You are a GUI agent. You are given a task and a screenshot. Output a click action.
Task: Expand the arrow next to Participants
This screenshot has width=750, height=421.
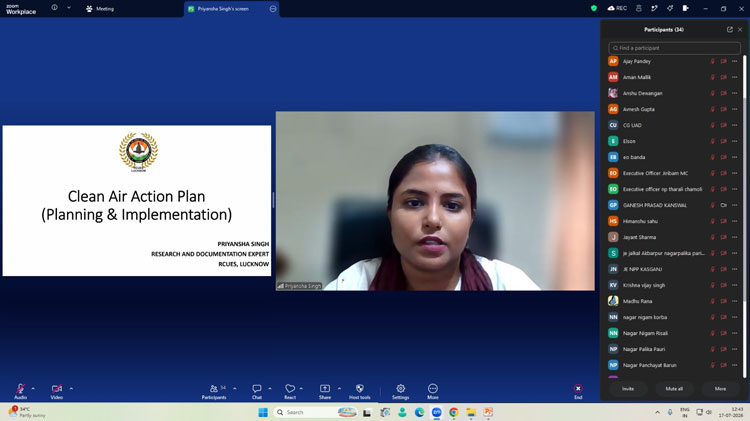[234, 388]
